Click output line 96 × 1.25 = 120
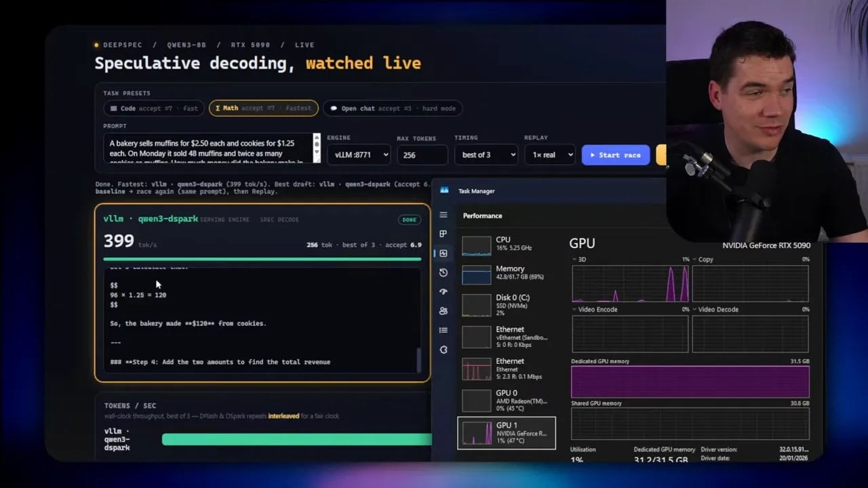 [x=138, y=295]
